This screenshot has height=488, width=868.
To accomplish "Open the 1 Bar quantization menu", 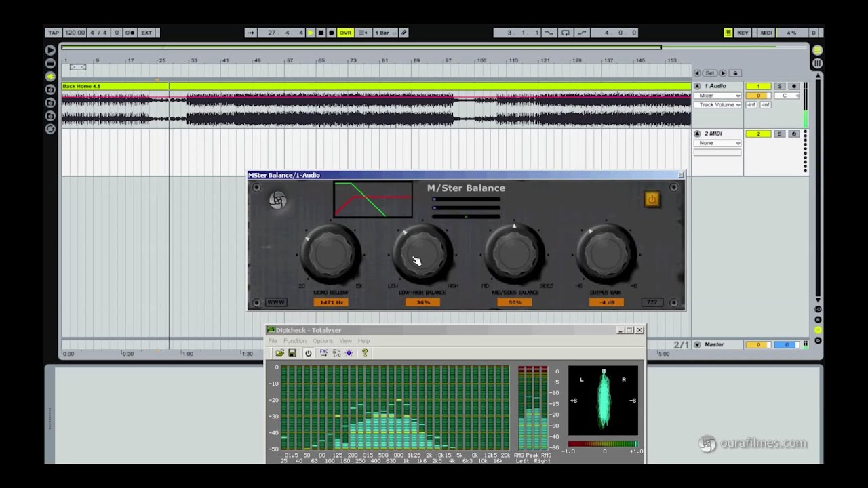I will click(x=384, y=33).
